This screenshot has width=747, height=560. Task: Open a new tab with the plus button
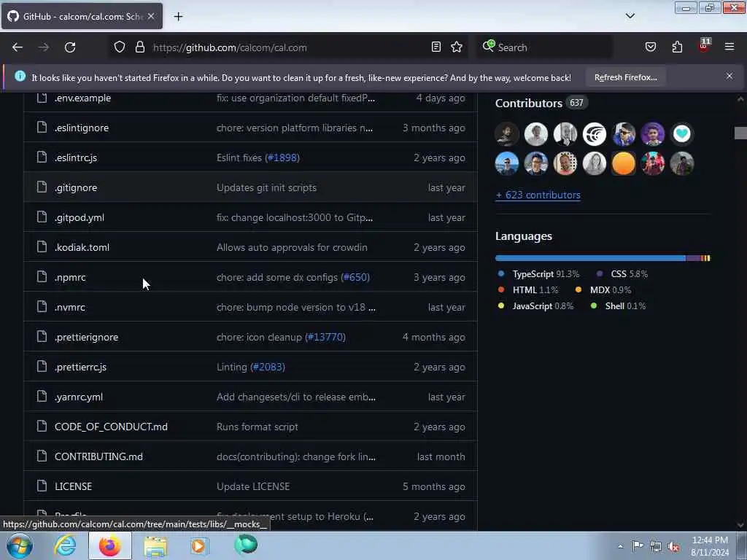coord(178,17)
